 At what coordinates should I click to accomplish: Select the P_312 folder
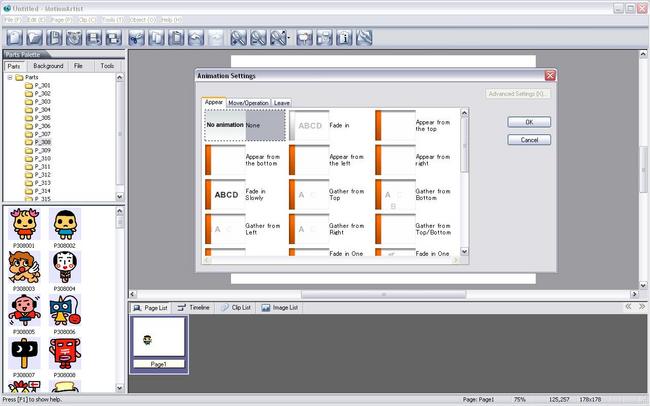[38, 175]
